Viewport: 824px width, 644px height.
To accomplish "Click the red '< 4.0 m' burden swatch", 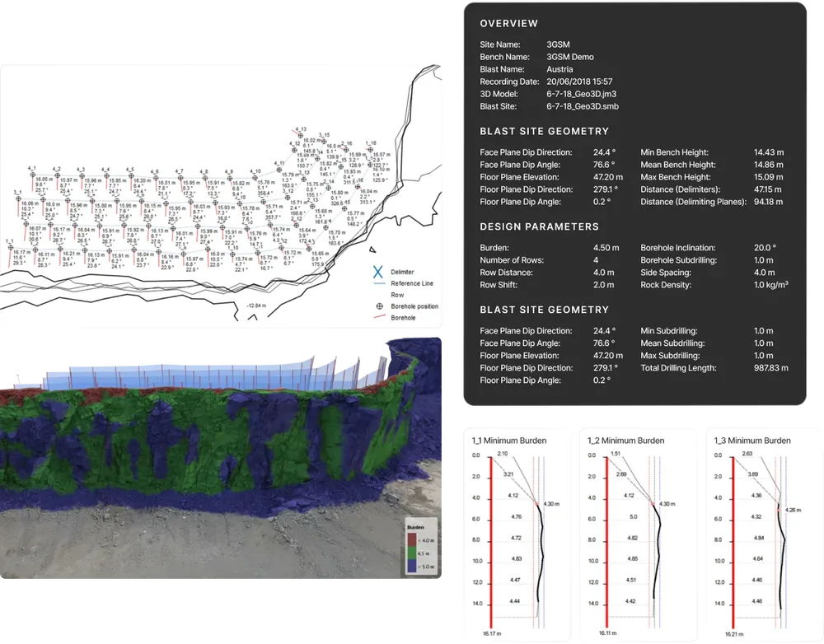I will coord(411,540).
